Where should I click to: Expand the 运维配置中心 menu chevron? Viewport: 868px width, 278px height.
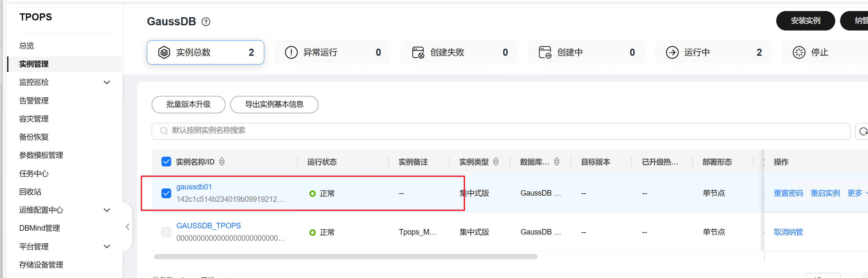107,210
